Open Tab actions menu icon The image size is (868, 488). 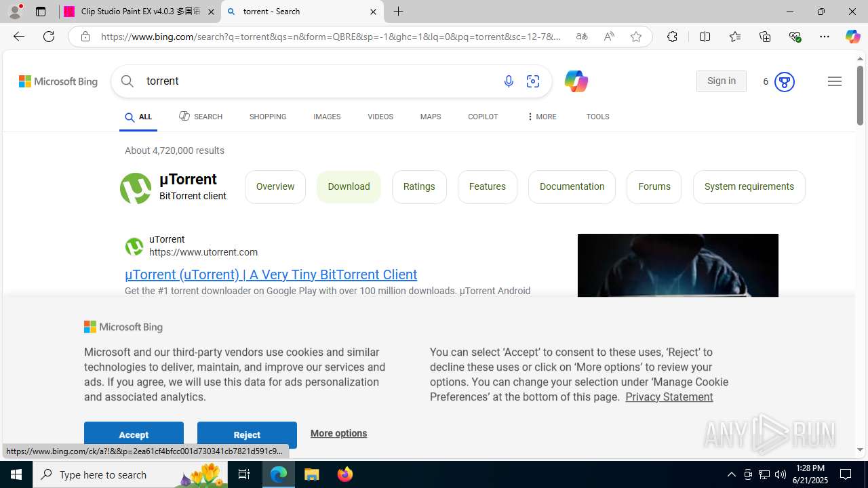click(x=41, y=12)
